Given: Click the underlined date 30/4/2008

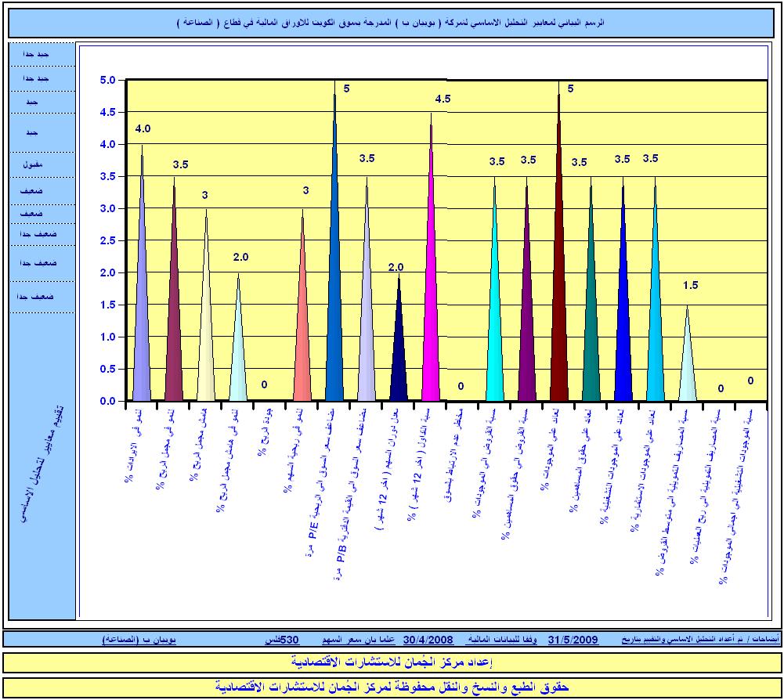Looking at the screenshot, I should [428, 640].
